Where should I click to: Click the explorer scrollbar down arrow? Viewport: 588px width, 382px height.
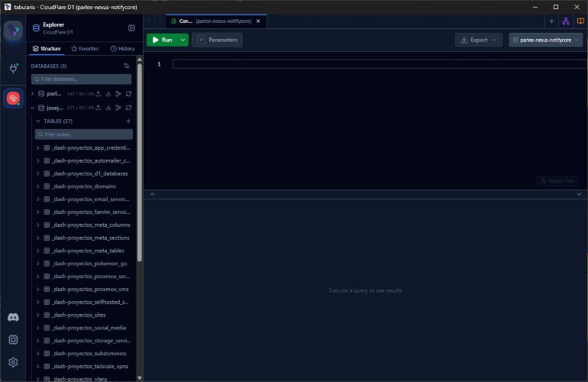[x=140, y=378]
